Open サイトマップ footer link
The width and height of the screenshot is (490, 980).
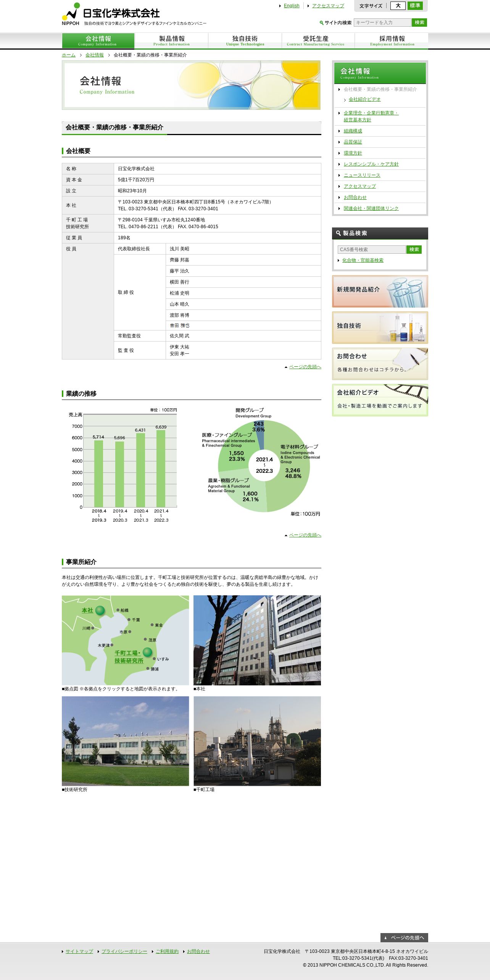coord(79,951)
